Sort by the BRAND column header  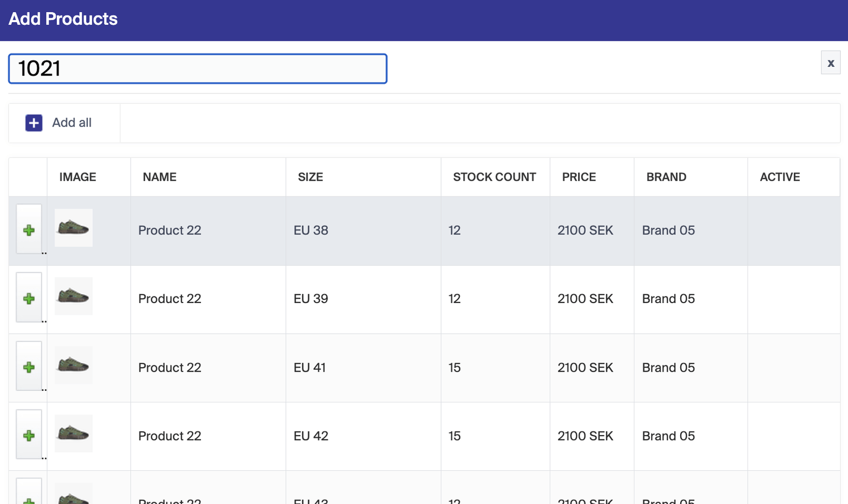(666, 177)
